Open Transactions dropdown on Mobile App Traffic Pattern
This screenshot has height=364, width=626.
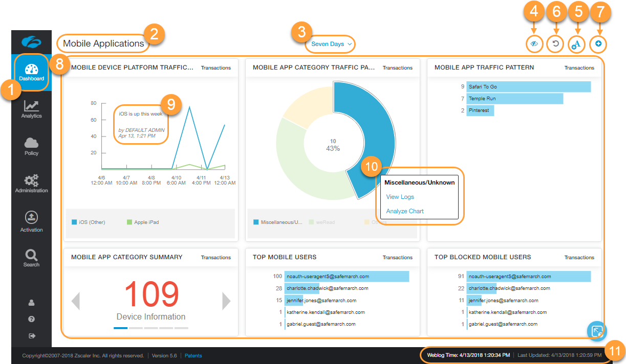pos(579,67)
